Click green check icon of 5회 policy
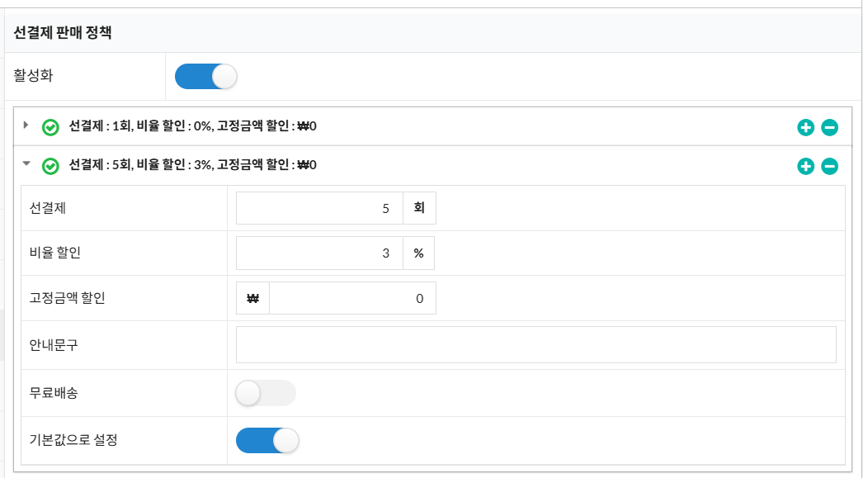Viewport: 868px width, 478px height. (x=50, y=166)
